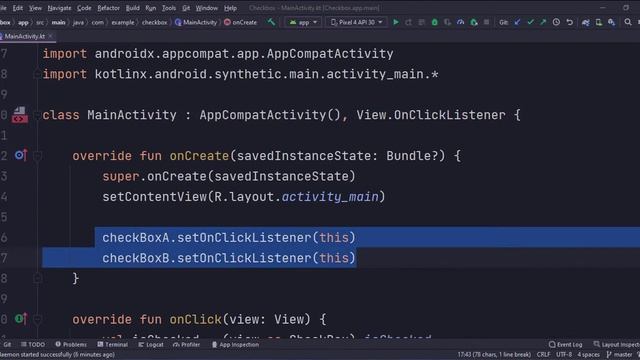The width and height of the screenshot is (640, 360).
Task: Open the Logcat tool window
Action: [151, 344]
